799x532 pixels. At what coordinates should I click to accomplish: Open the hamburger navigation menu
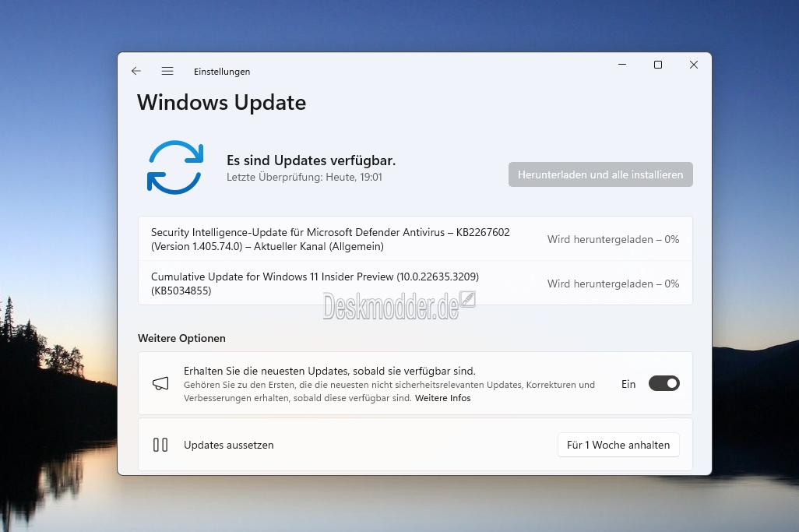tap(167, 72)
